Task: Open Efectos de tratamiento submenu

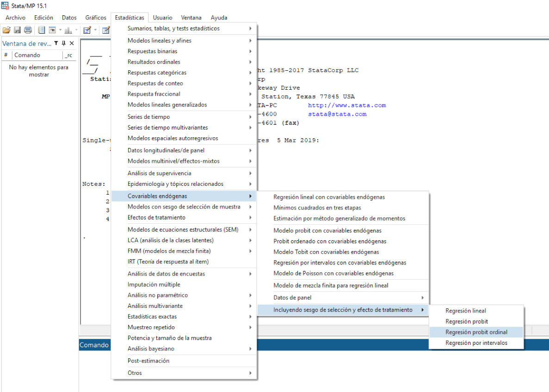Action: click(x=184, y=217)
